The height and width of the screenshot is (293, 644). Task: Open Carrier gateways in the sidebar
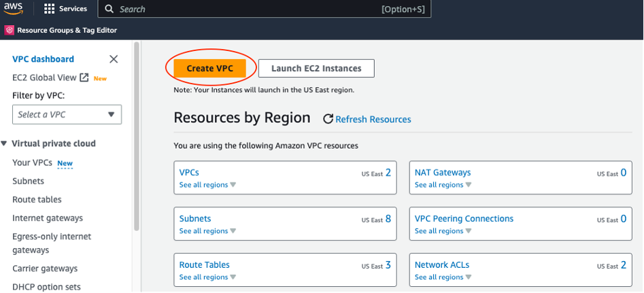45,269
